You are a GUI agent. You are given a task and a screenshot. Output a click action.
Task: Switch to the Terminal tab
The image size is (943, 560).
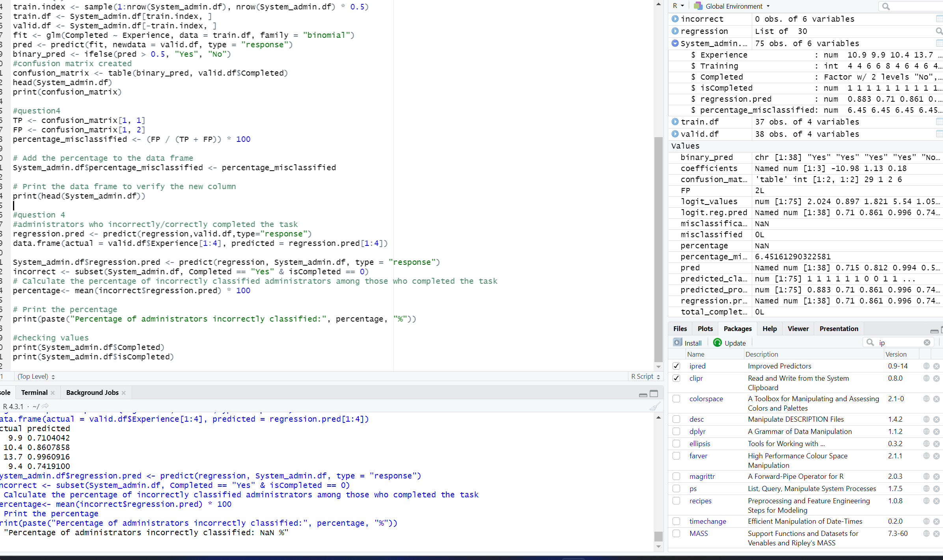[34, 392]
